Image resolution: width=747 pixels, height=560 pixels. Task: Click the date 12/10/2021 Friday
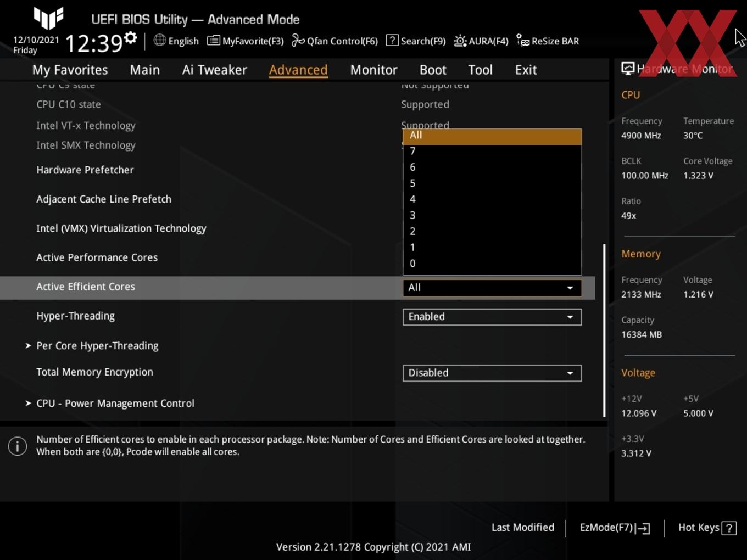coord(36,45)
